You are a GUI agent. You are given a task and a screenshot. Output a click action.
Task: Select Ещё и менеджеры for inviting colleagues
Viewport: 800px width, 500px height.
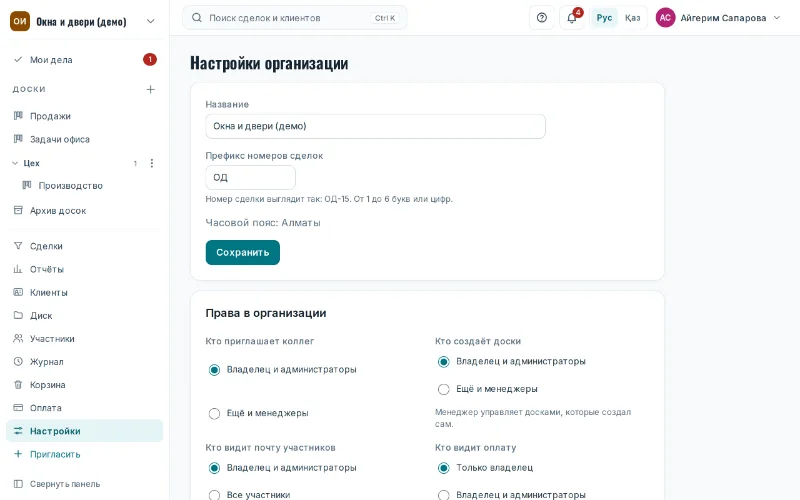(x=214, y=413)
